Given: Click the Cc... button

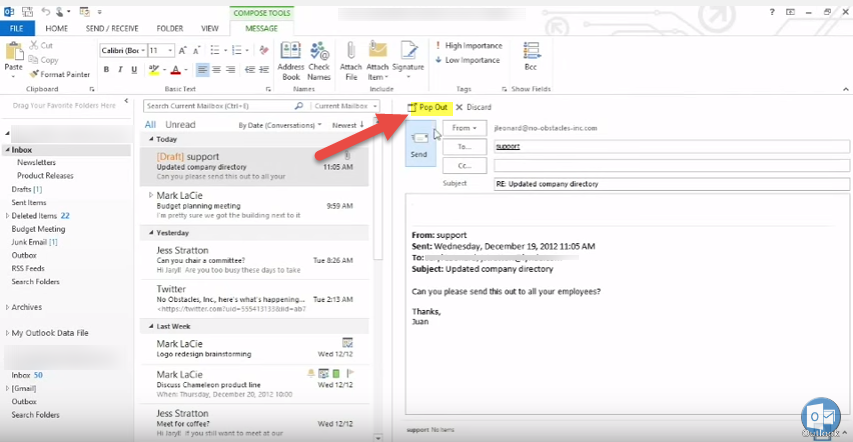Looking at the screenshot, I should (x=464, y=165).
